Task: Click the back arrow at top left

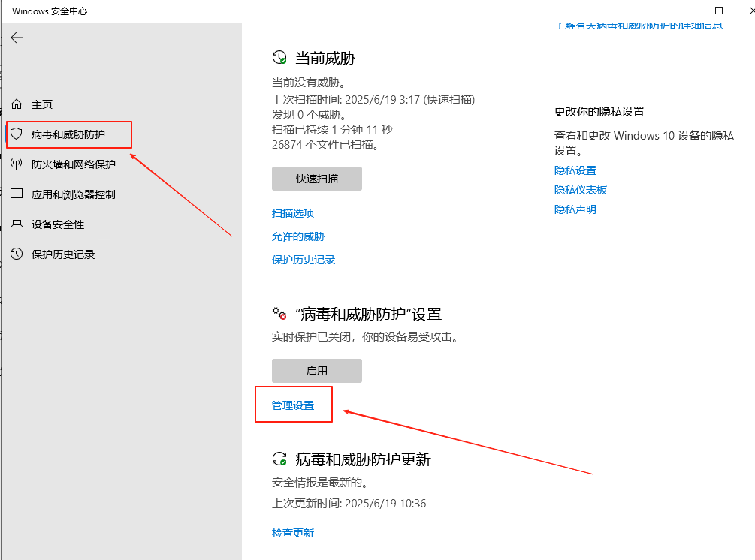Action: [17, 37]
